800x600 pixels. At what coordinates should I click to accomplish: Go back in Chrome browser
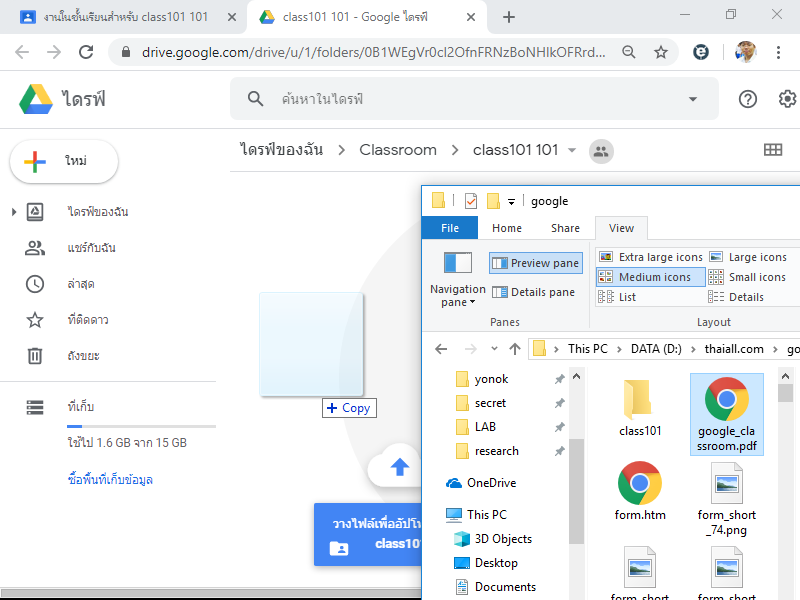22,52
